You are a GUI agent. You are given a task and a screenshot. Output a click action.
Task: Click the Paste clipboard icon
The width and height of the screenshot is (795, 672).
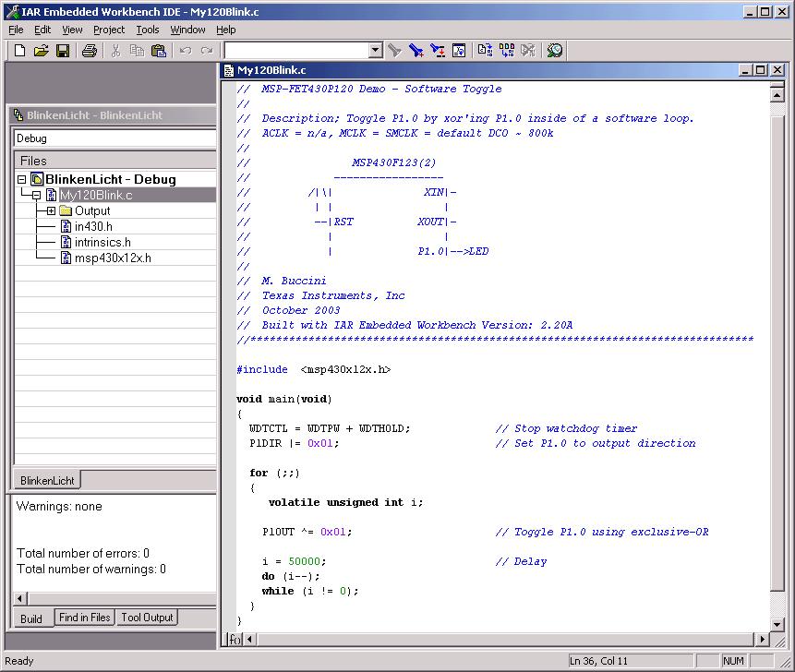(x=159, y=50)
